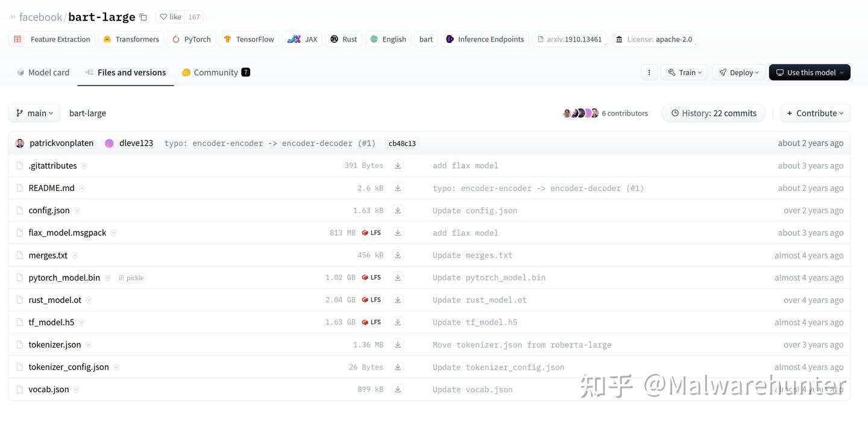This screenshot has height=421, width=868.
Task: Open the Contribute dropdown
Action: 816,113
